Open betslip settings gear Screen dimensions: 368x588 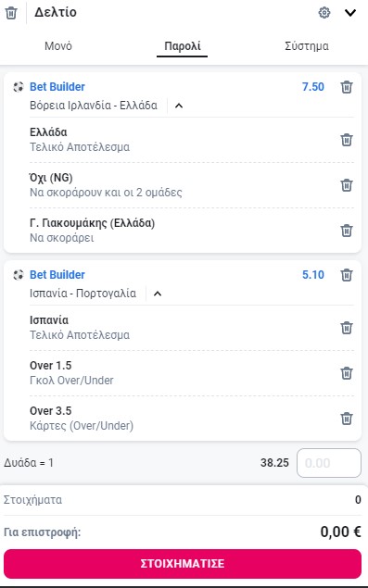(x=324, y=13)
